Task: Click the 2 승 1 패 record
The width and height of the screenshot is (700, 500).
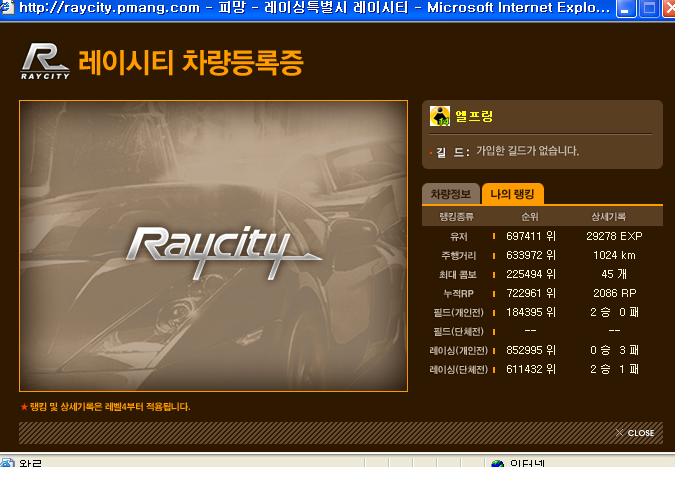Action: (614, 369)
